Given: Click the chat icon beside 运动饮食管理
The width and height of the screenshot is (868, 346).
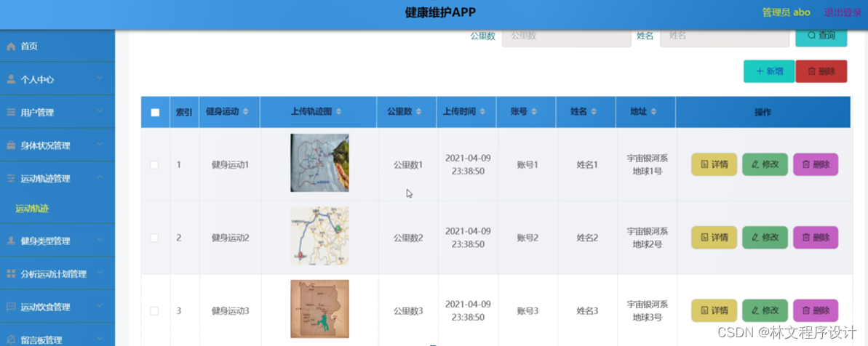Looking at the screenshot, I should coord(11,307).
